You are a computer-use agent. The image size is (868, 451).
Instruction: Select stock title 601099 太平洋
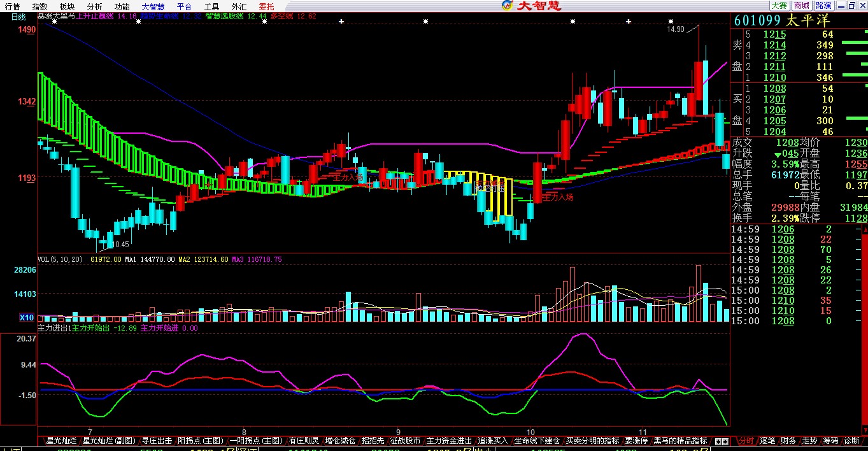point(782,20)
